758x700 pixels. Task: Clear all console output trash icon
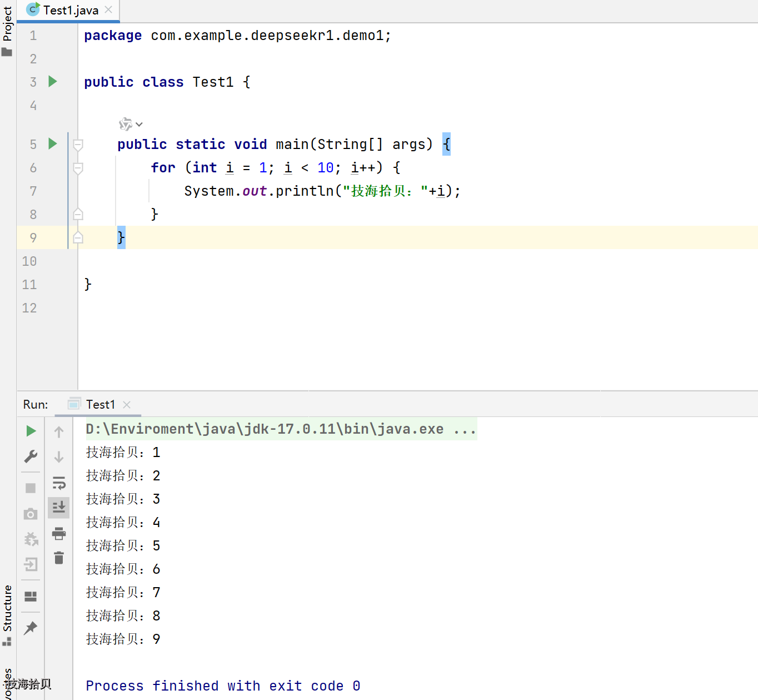coord(59,558)
